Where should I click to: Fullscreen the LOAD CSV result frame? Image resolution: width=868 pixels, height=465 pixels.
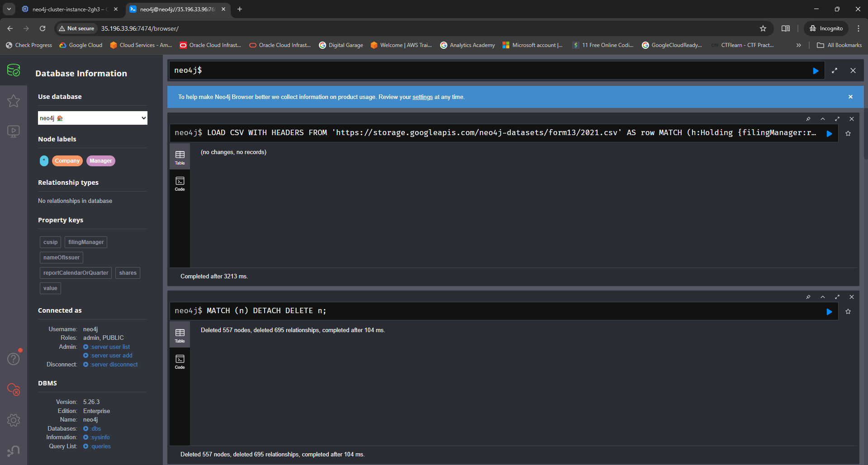(837, 119)
